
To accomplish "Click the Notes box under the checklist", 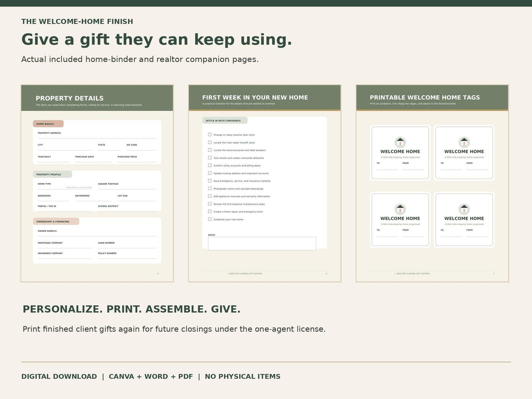I will [x=262, y=244].
